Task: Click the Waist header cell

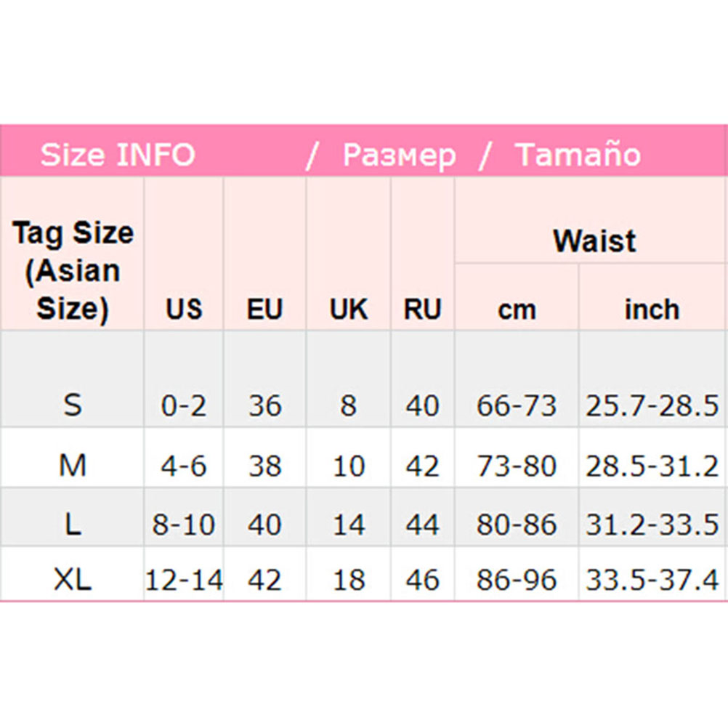Action: point(594,240)
